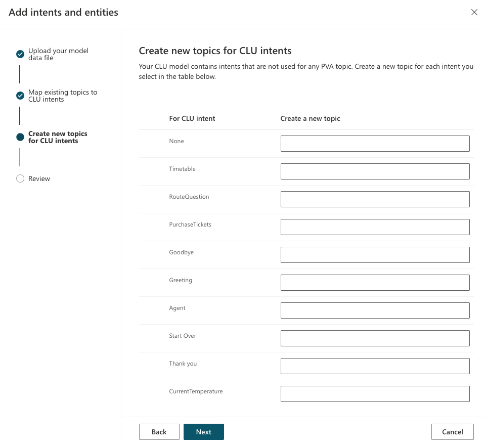Select the Create new topics step indicator
Screen dimensions: 485x448
pyautogui.click(x=20, y=137)
